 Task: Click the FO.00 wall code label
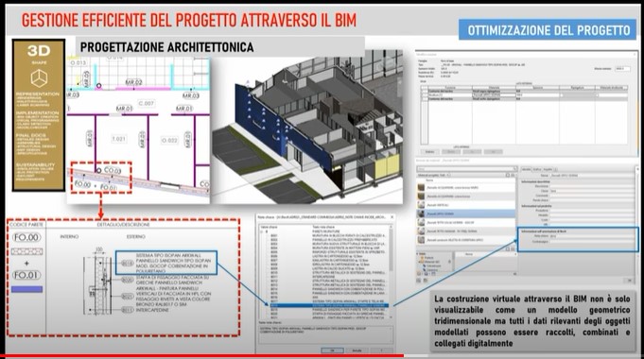[26, 237]
